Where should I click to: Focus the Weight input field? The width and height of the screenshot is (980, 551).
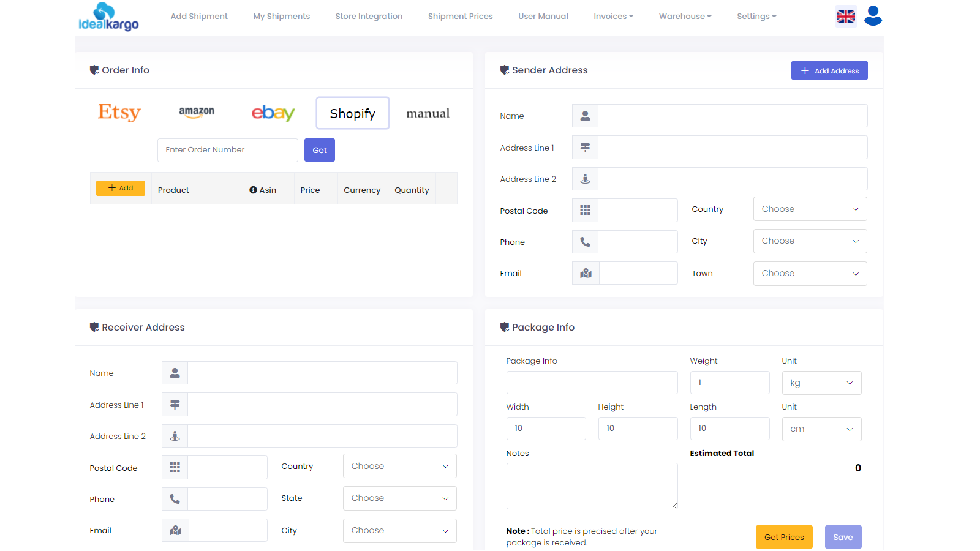(729, 383)
